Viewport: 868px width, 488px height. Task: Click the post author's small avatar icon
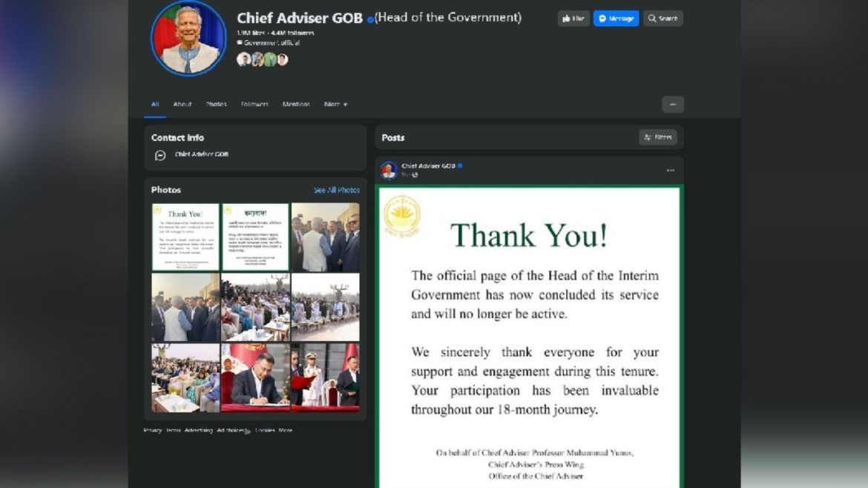pyautogui.click(x=389, y=171)
